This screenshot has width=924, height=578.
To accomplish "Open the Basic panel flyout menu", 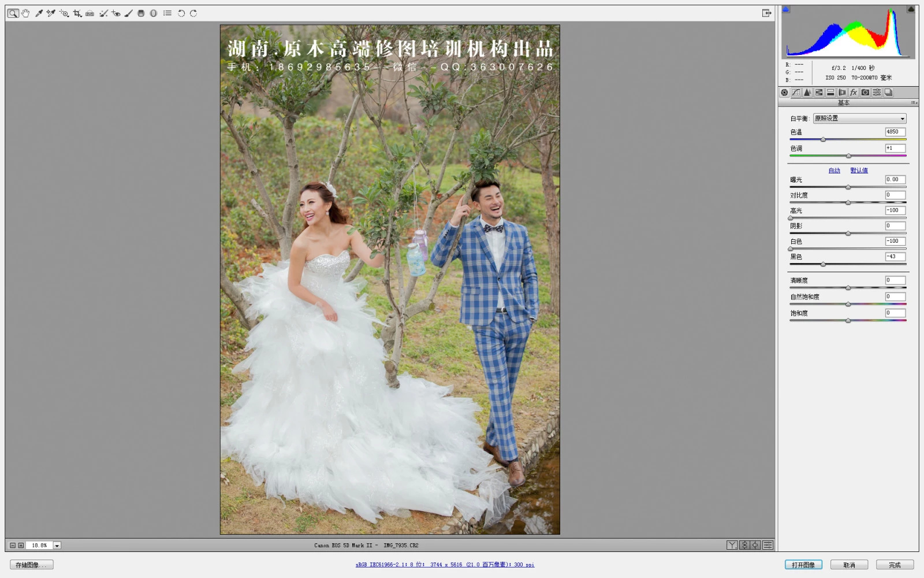I will (914, 103).
